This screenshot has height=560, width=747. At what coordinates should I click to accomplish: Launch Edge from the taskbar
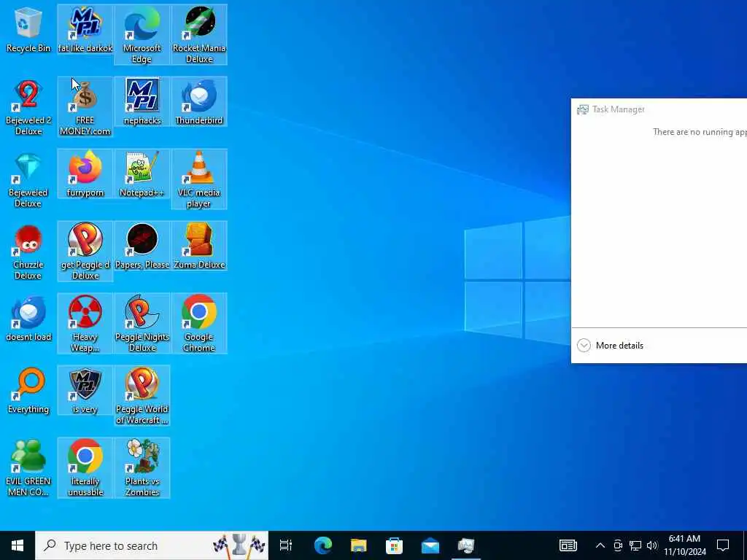coord(322,545)
